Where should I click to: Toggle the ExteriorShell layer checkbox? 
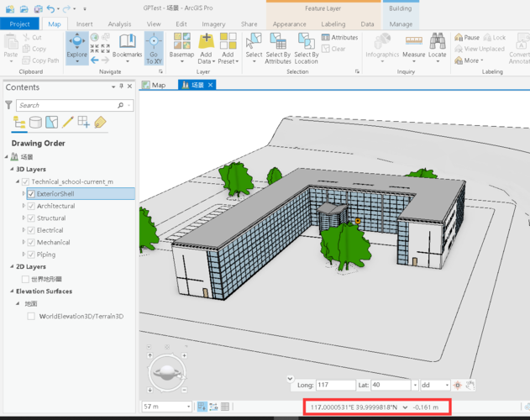pyautogui.click(x=31, y=194)
